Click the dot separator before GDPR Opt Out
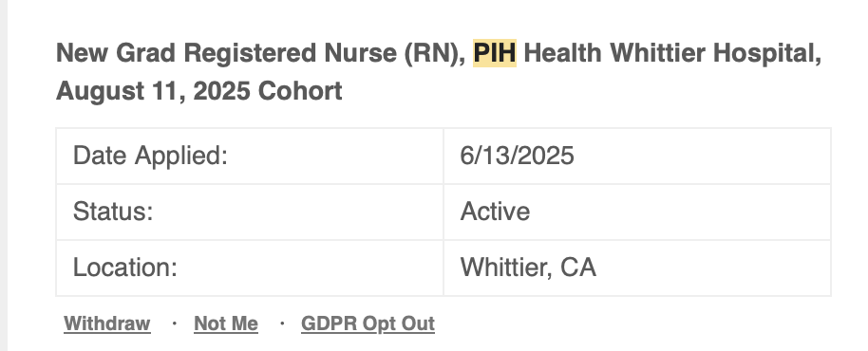 click(282, 323)
